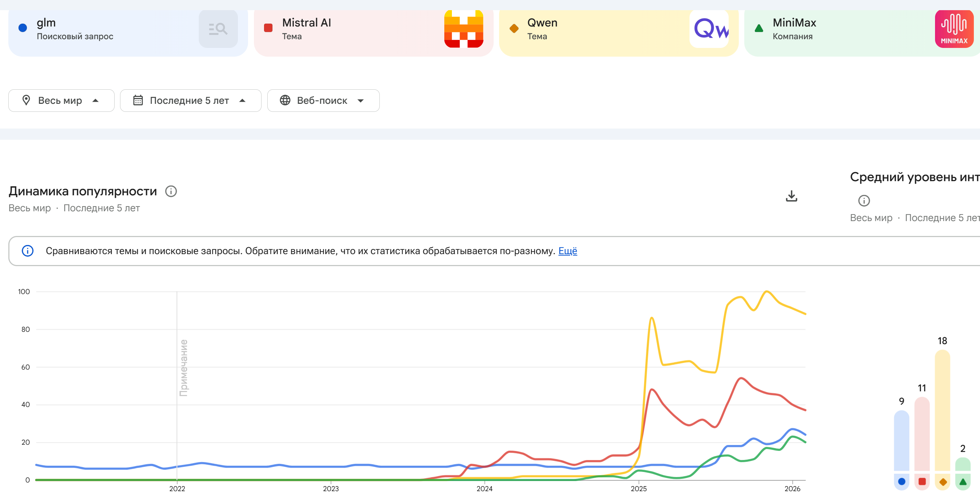The image size is (980, 493).
Task: Click info icon next to Динамика популярности
Action: pyautogui.click(x=171, y=191)
